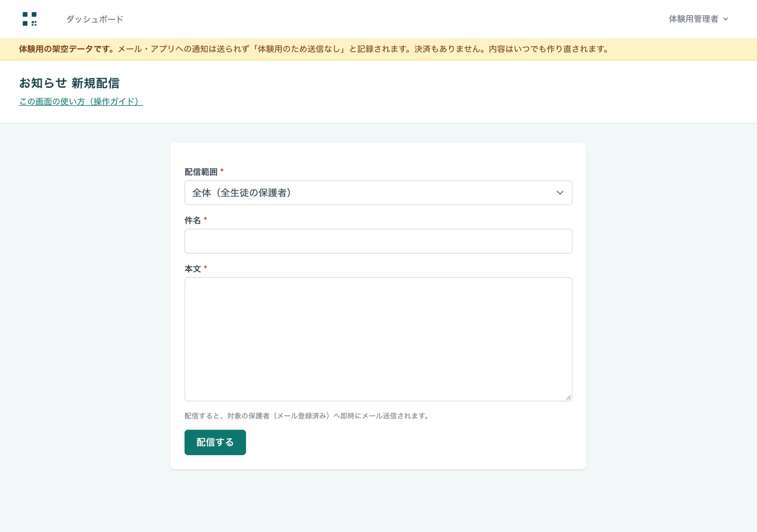This screenshot has width=757, height=532.
Task: Click the 配信する button
Action: tap(215, 442)
